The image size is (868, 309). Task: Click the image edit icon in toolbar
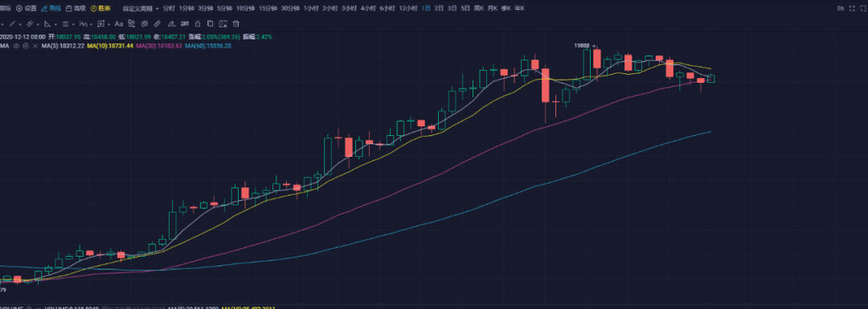(x=223, y=24)
